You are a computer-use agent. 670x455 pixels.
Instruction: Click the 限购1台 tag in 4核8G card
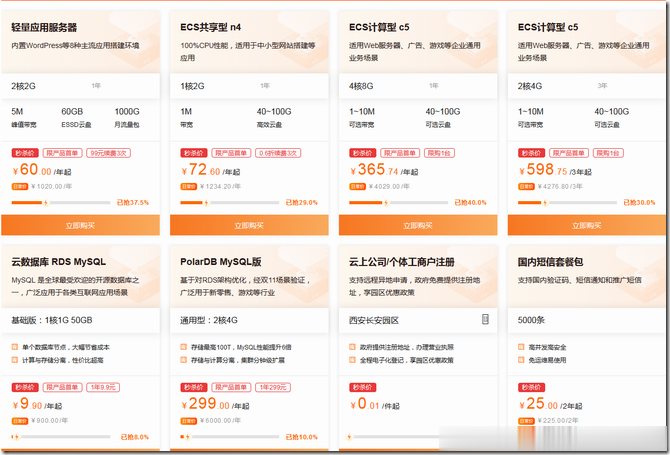pos(439,153)
